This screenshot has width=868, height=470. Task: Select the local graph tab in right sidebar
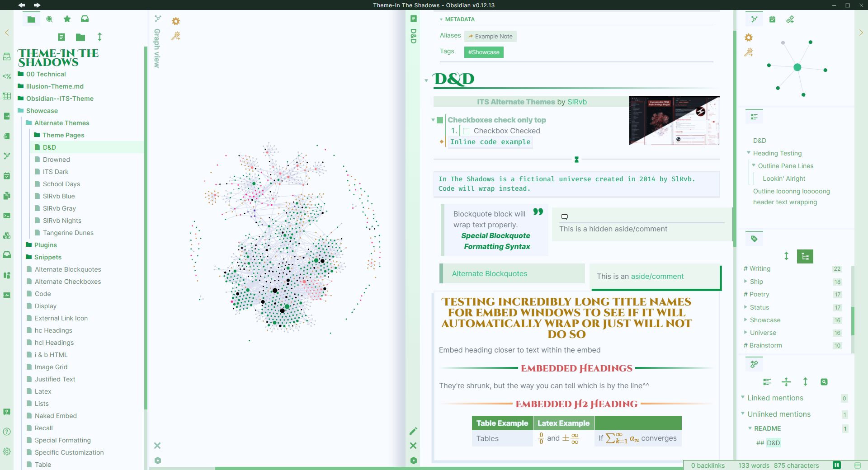(754, 19)
